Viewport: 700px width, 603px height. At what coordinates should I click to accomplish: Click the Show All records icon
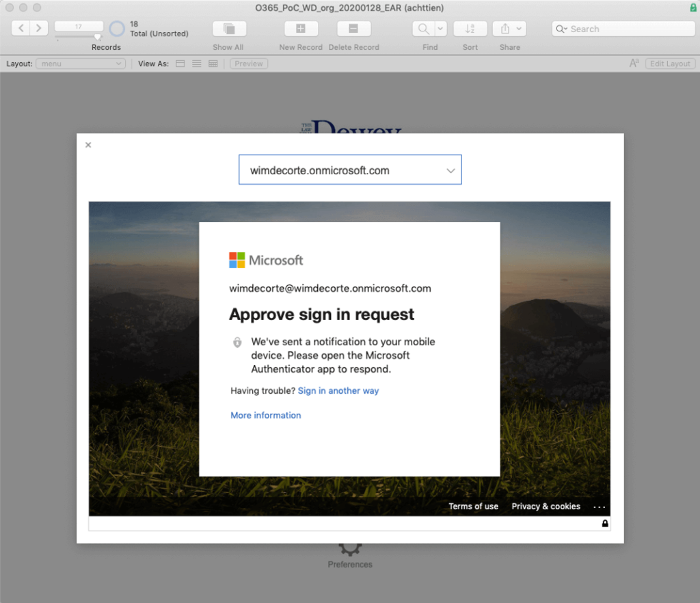228,29
